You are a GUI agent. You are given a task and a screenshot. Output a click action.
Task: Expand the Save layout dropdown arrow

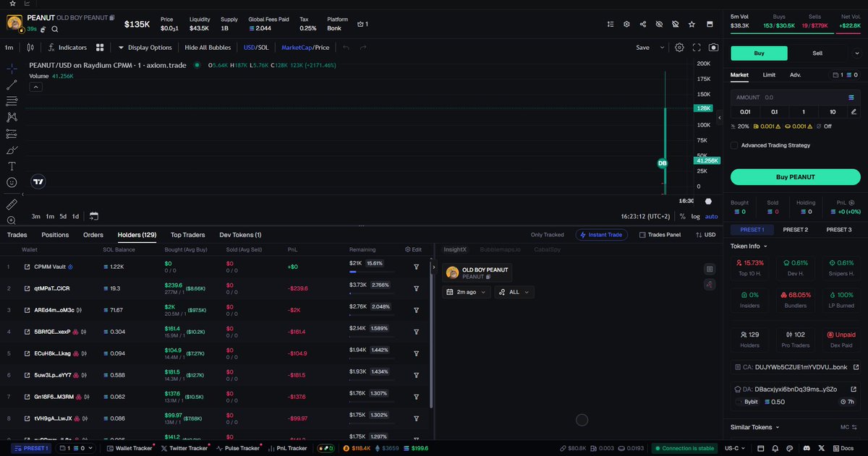click(x=661, y=48)
